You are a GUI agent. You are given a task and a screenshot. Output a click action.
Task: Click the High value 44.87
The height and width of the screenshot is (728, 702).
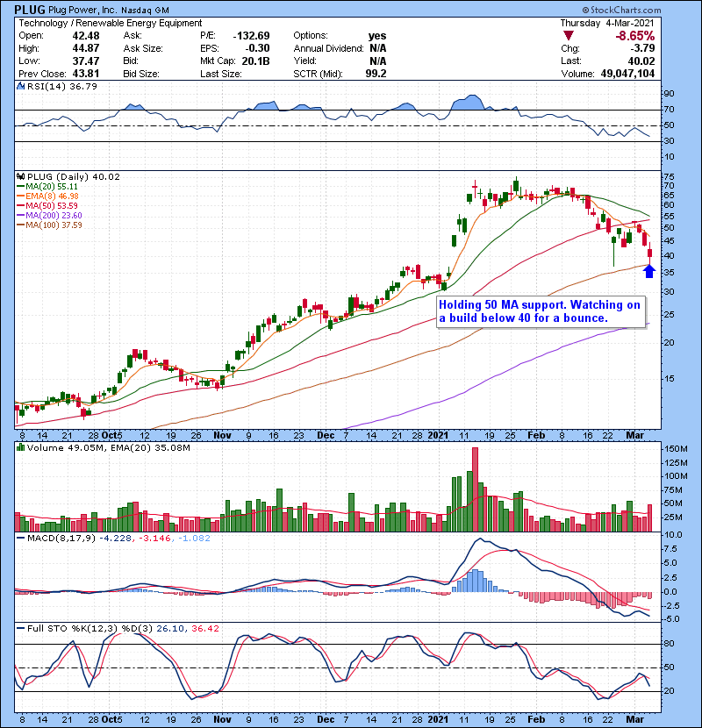tap(85, 48)
